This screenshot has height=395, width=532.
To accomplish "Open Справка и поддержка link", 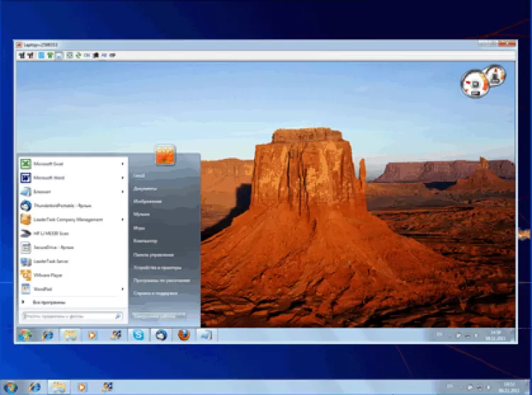I will tap(155, 294).
